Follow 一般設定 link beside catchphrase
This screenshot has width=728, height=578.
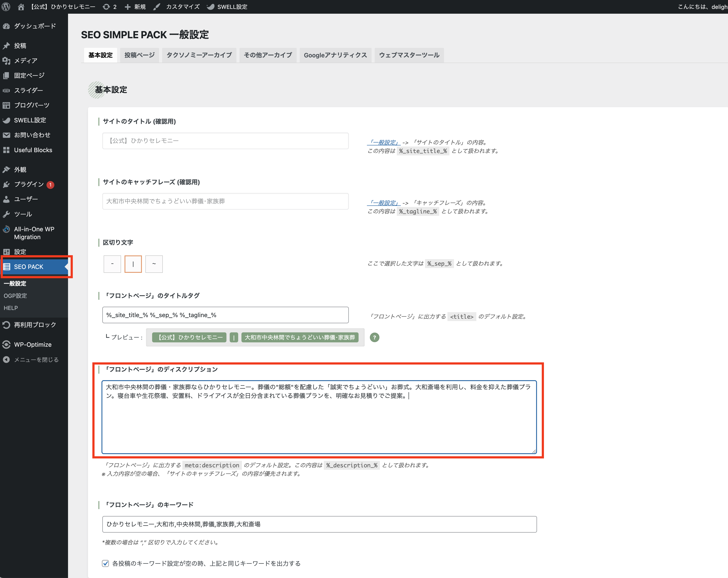click(384, 203)
